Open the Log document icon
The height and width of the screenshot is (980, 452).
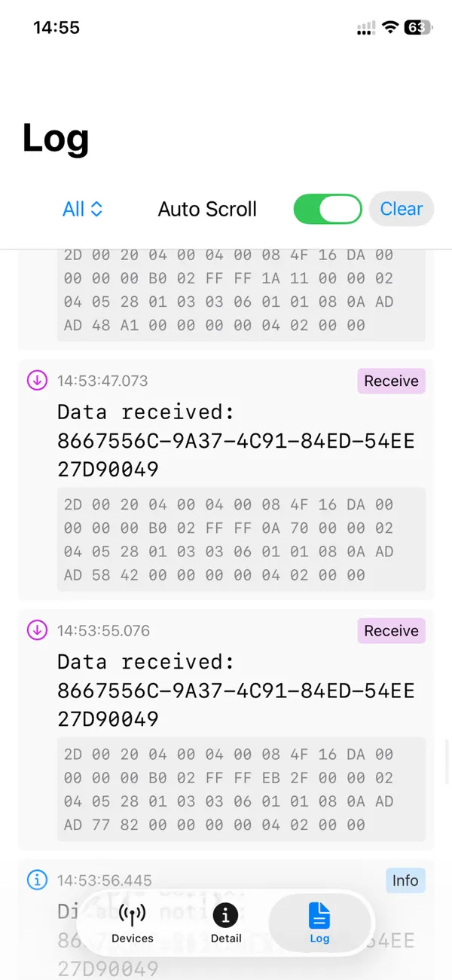[x=319, y=914]
